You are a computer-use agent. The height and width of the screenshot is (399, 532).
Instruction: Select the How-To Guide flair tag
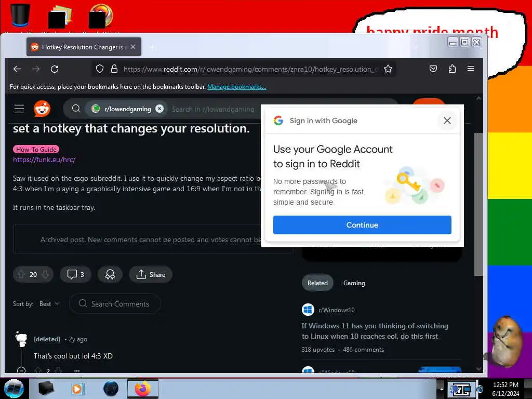(x=36, y=149)
